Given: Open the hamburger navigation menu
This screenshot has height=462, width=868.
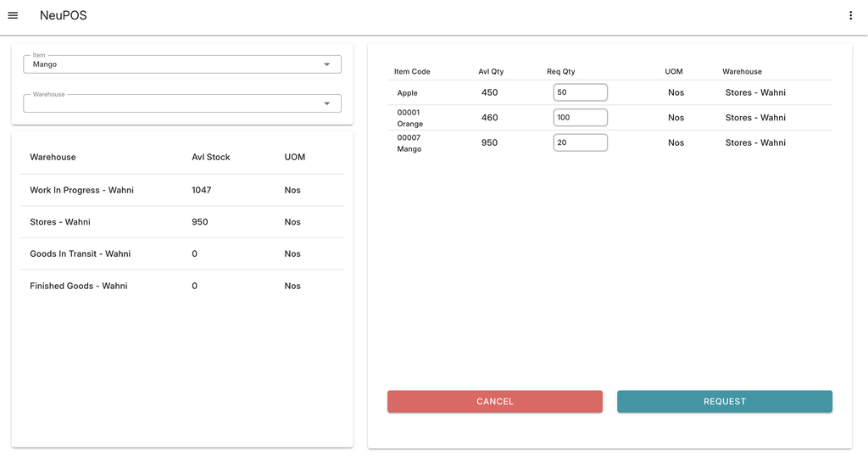Looking at the screenshot, I should [13, 15].
